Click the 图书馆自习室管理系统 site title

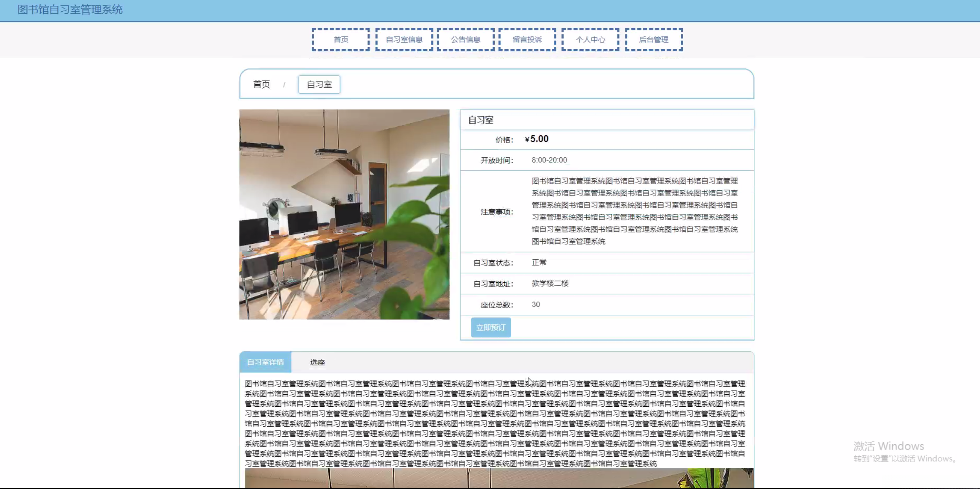70,10
